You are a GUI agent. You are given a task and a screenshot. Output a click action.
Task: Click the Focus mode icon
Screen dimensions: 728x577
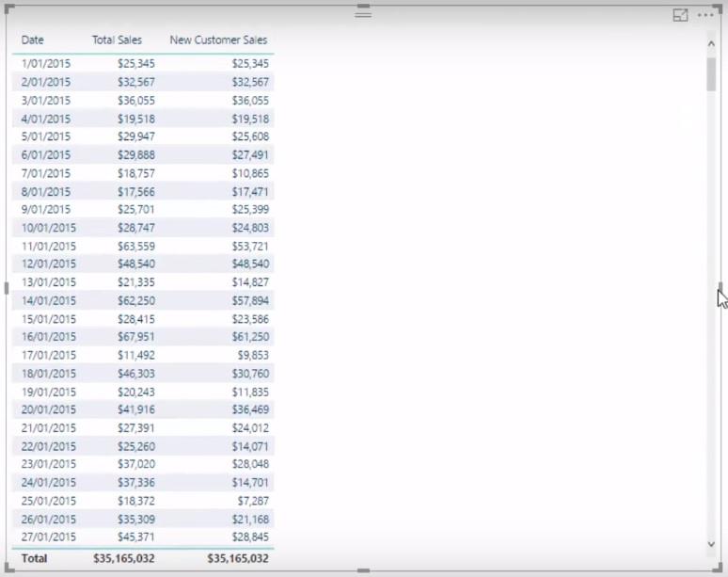[x=680, y=15]
